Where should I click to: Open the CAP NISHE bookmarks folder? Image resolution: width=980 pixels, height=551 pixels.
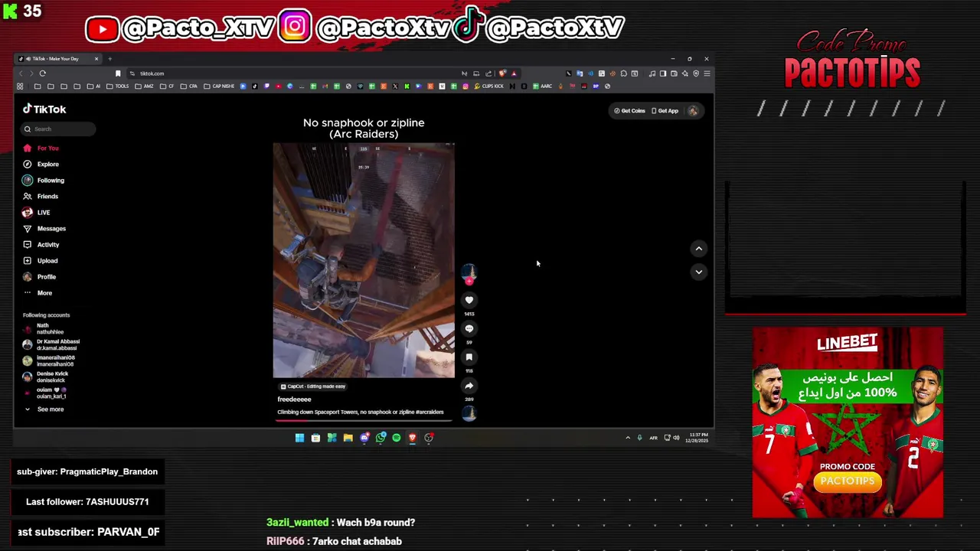pos(218,86)
